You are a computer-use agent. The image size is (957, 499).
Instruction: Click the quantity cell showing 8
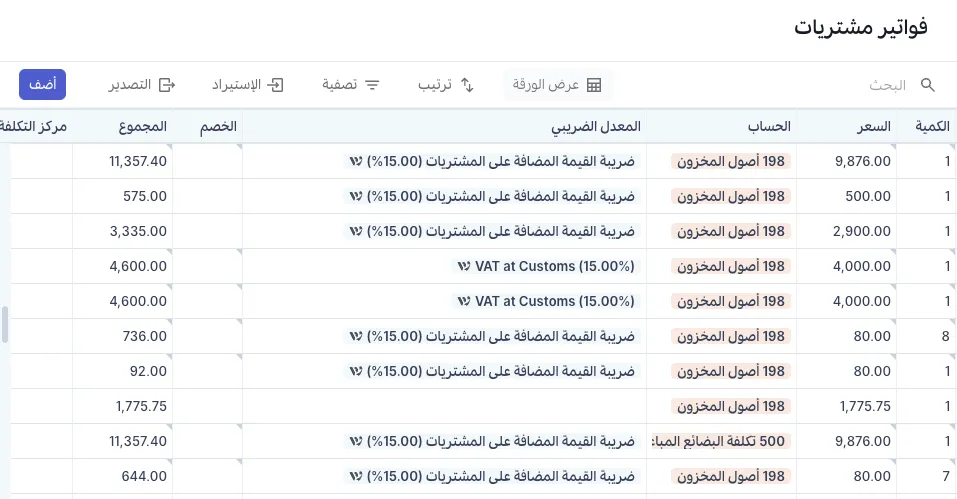pos(924,336)
